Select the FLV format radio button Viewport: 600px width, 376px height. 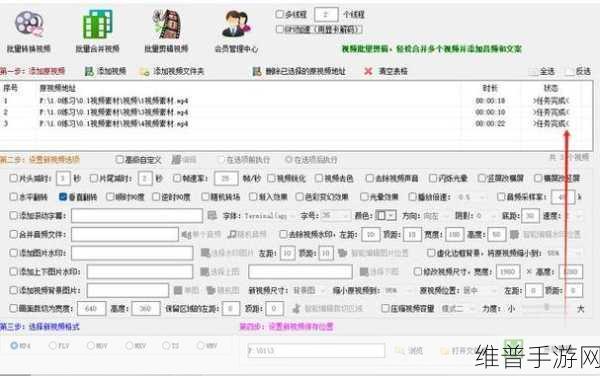tap(52, 345)
